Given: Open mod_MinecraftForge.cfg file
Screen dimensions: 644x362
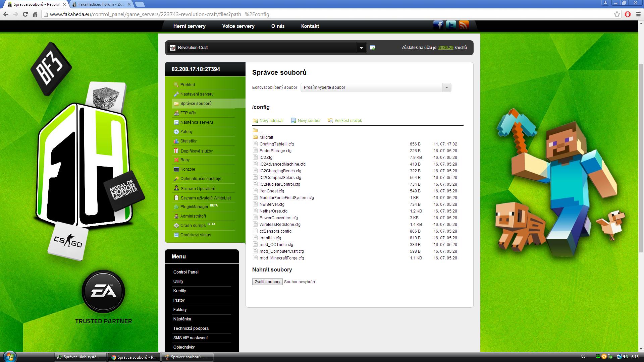Looking at the screenshot, I should [281, 258].
